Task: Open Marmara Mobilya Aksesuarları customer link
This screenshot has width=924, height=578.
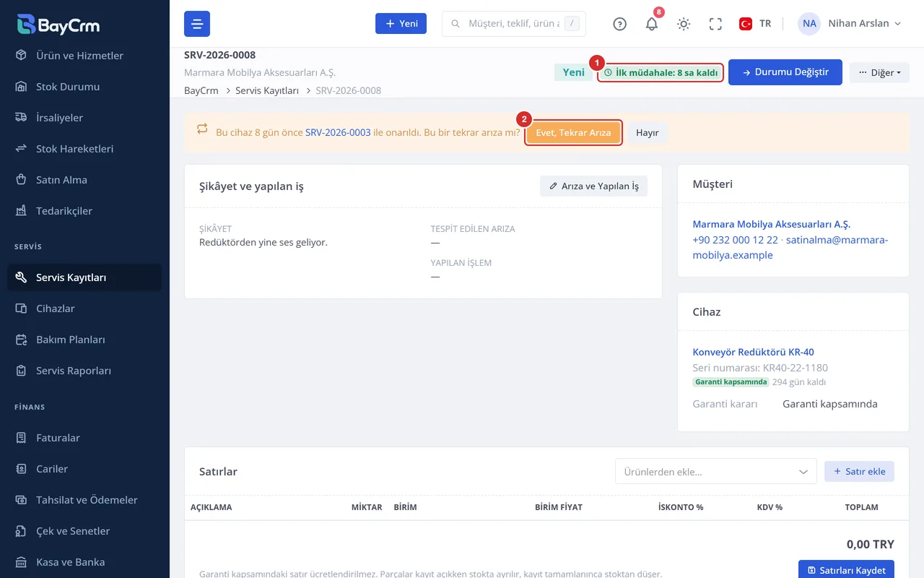Action: pos(772,225)
